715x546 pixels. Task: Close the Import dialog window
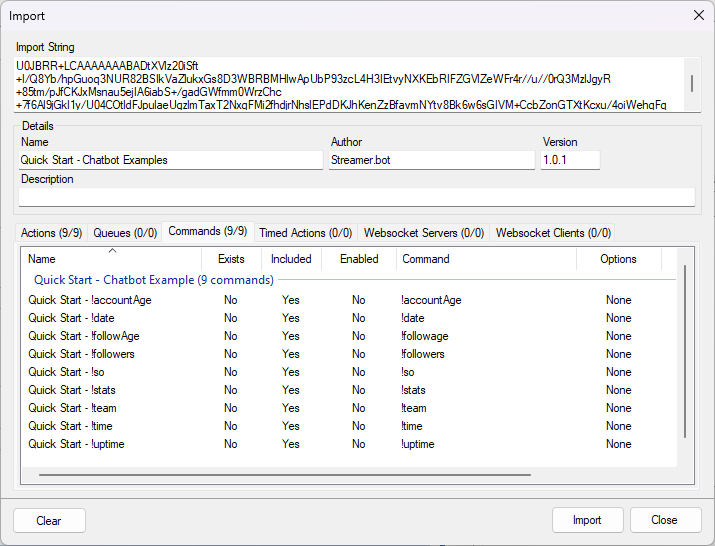click(697, 15)
